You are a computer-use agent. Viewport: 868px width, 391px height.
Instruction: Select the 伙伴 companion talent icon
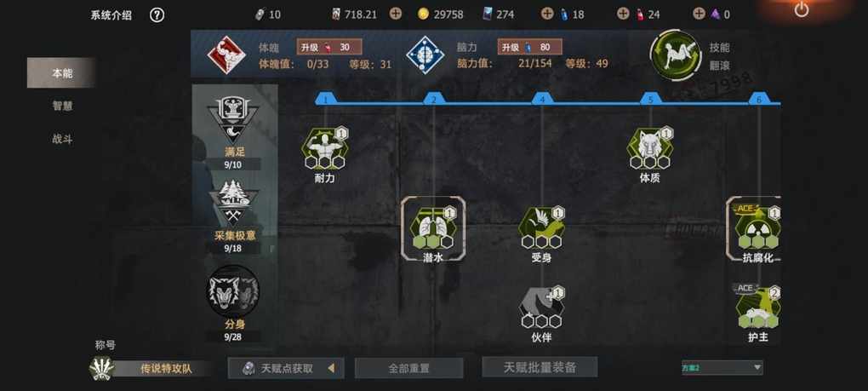pyautogui.click(x=541, y=308)
